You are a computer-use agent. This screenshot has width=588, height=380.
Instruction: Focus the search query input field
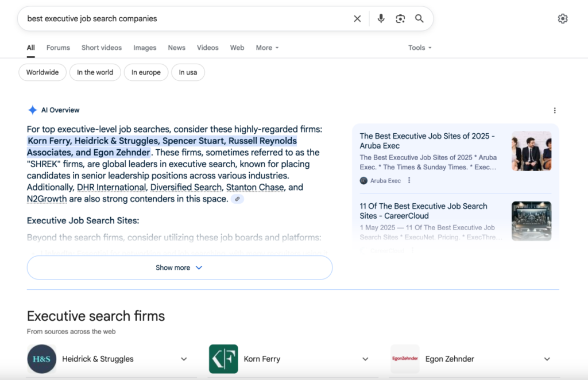click(188, 19)
